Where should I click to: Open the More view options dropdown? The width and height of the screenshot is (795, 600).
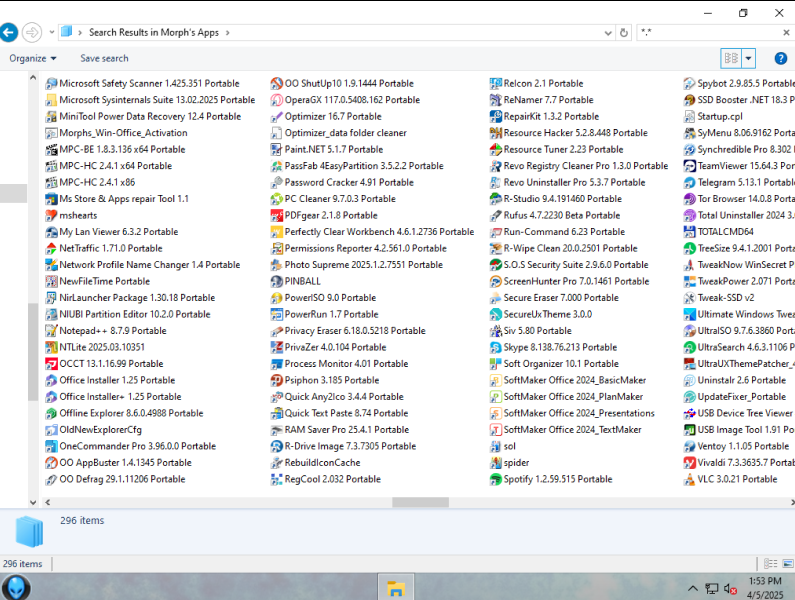748,58
